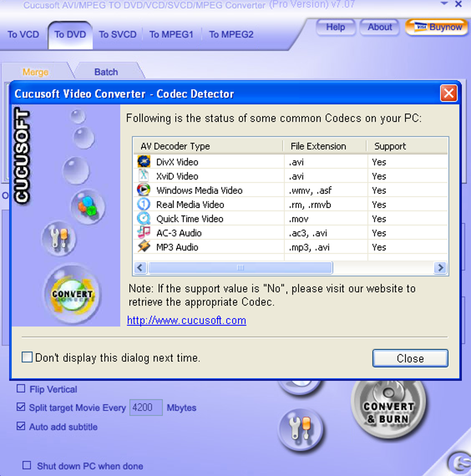Click the Close button in dialog
Image resolution: width=471 pixels, height=476 pixels.
[410, 358]
